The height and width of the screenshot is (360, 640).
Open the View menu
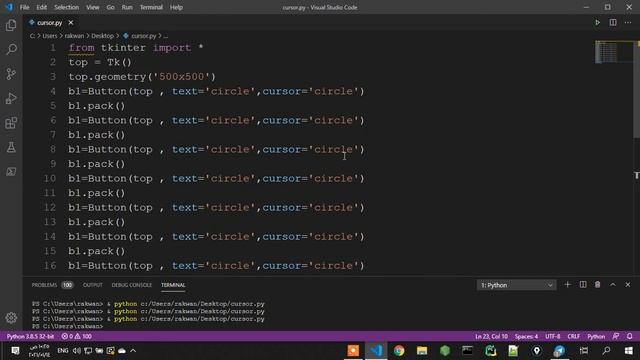[93, 7]
